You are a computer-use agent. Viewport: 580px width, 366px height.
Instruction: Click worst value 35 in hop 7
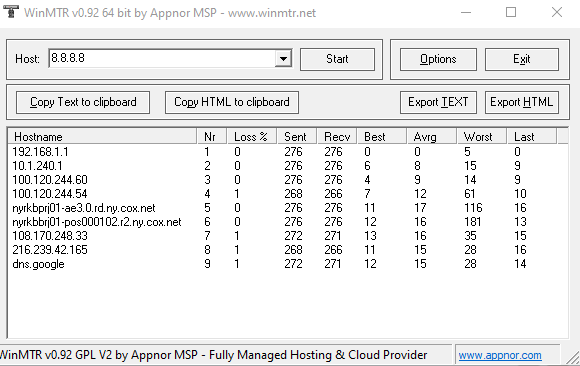pyautogui.click(x=470, y=236)
